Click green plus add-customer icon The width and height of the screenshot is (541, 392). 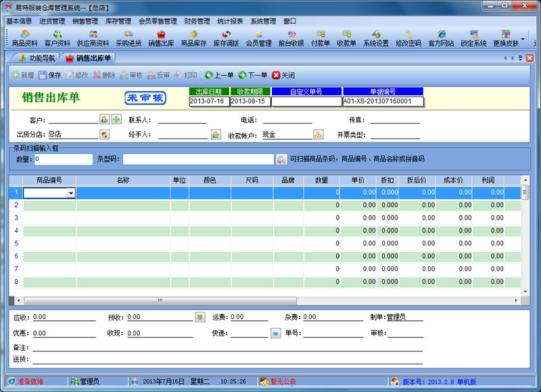point(116,119)
